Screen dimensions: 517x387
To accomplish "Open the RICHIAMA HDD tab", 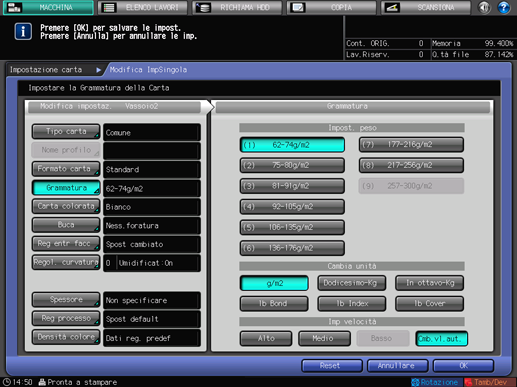I will pos(237,7).
